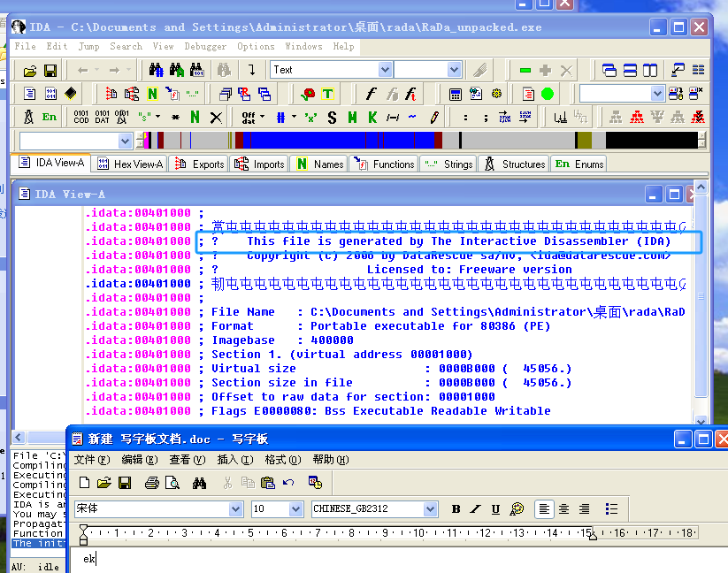Click the black diamond icon in second toolbar row
Viewport: 728px width, 573px height.
tap(71, 94)
